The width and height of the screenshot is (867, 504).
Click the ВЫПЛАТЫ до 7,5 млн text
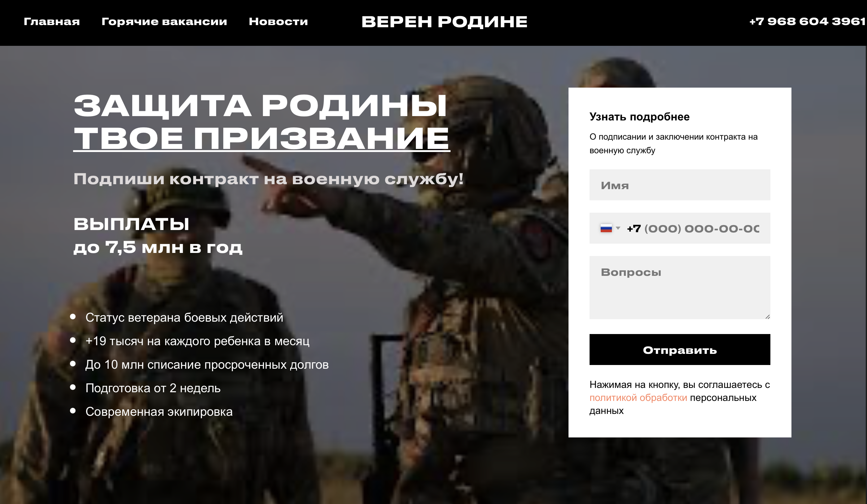[158, 236]
